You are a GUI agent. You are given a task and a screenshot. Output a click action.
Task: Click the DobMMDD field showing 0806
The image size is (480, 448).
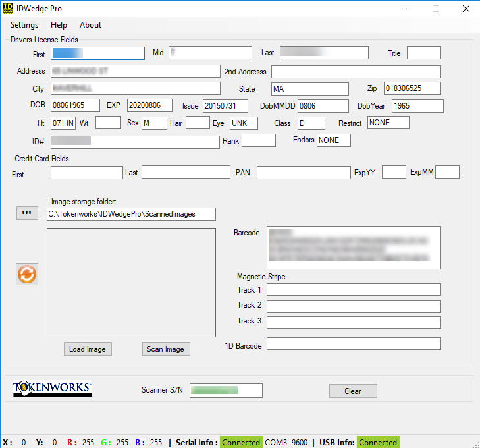coord(323,106)
